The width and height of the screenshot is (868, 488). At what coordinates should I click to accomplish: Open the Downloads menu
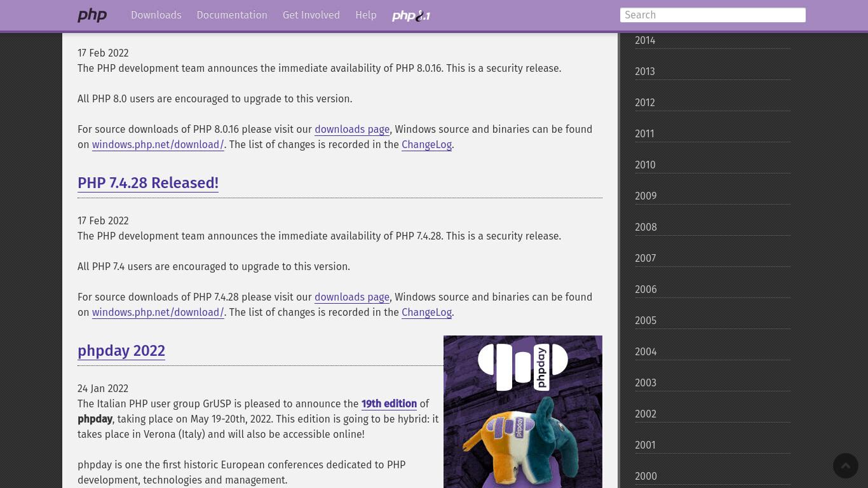pyautogui.click(x=156, y=15)
